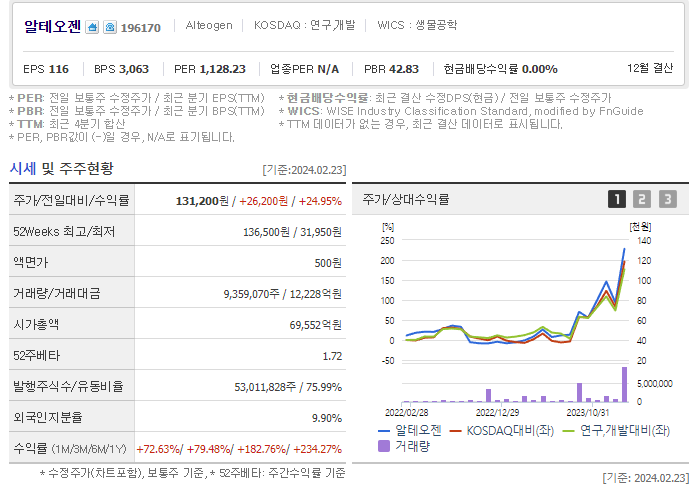The width and height of the screenshot is (699, 489).
Task: Switch to chart tab 1
Action: coord(617,199)
